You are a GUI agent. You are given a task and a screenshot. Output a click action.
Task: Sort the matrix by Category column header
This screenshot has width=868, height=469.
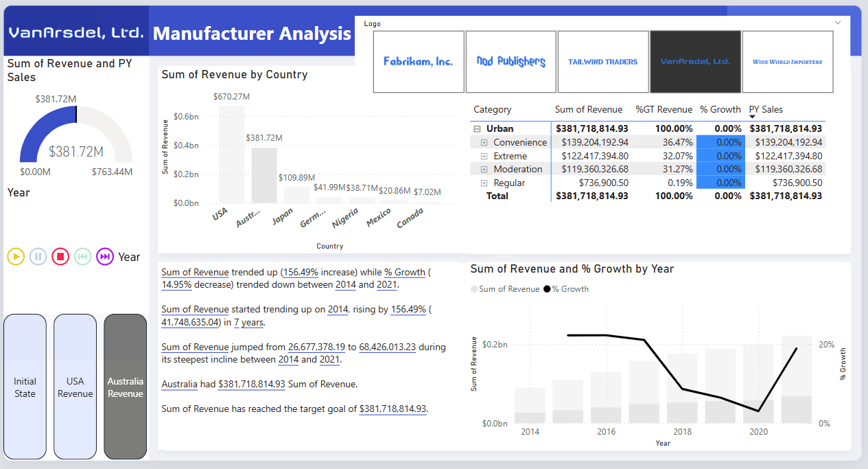pos(493,109)
